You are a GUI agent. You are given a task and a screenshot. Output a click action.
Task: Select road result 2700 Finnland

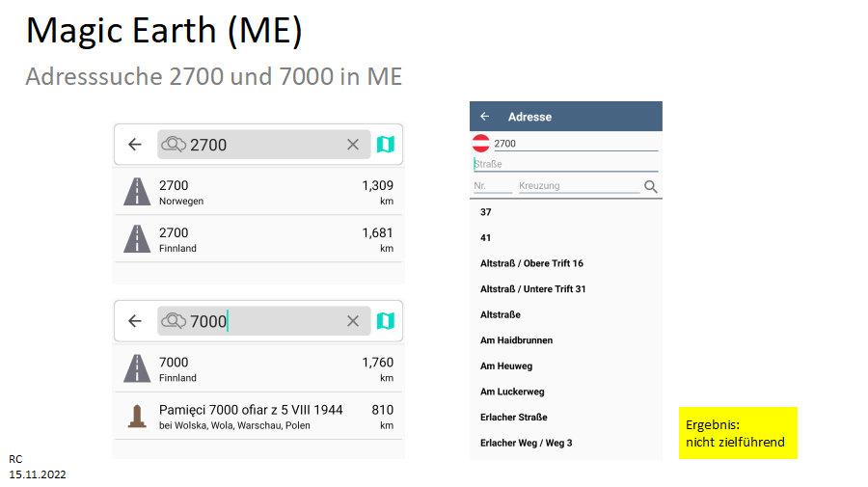coord(258,239)
